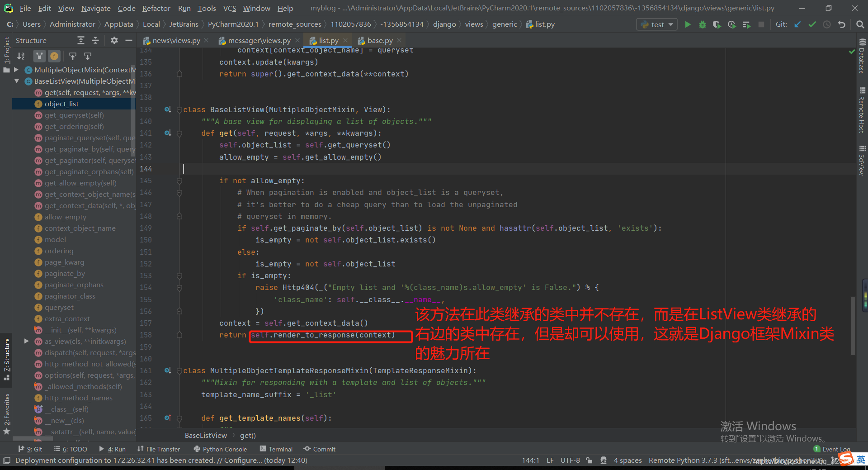Open Structure panel settings gear
This screenshot has width=868, height=470.
click(114, 40)
